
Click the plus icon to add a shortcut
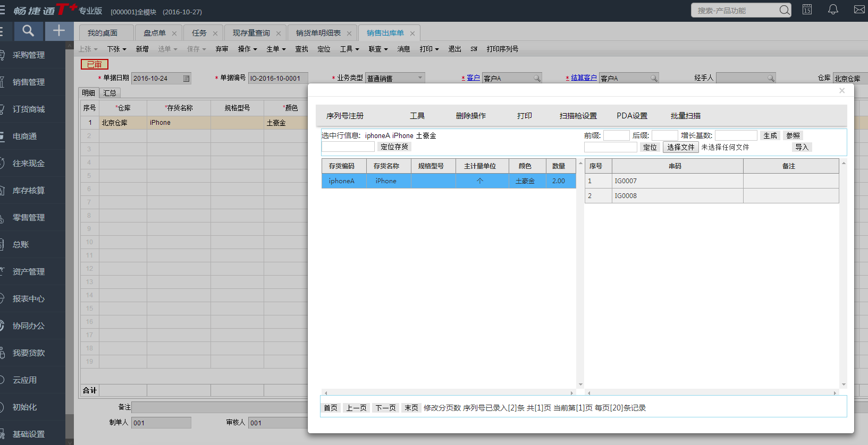click(x=59, y=31)
